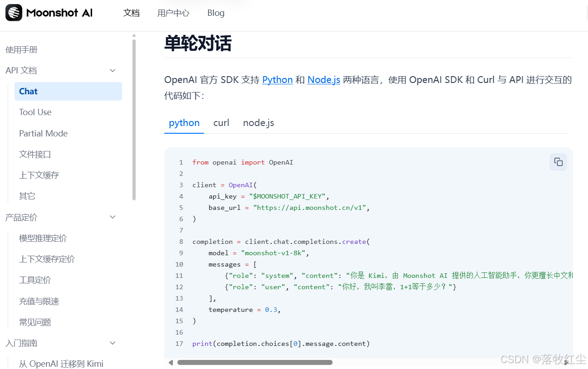
Task: Collapse the 入门指南 section chevron
Action: [113, 343]
